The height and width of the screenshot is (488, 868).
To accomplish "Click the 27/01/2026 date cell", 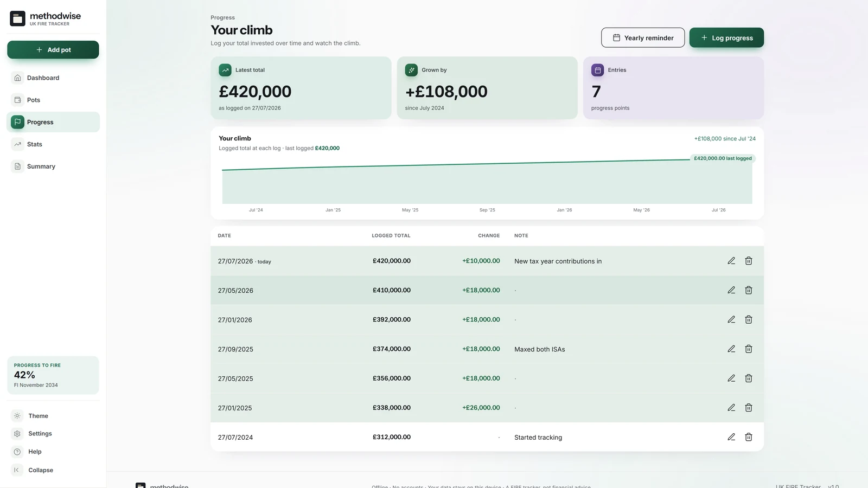I will (235, 320).
